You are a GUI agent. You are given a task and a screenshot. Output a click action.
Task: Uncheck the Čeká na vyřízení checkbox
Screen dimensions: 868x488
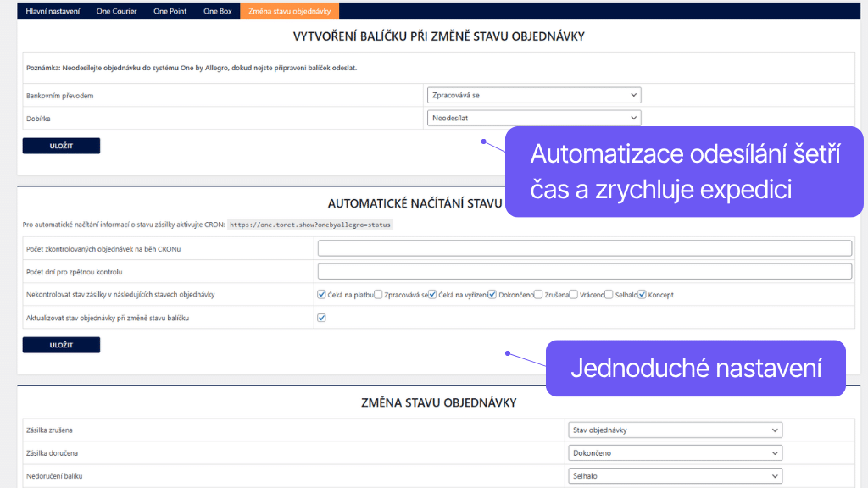click(431, 294)
